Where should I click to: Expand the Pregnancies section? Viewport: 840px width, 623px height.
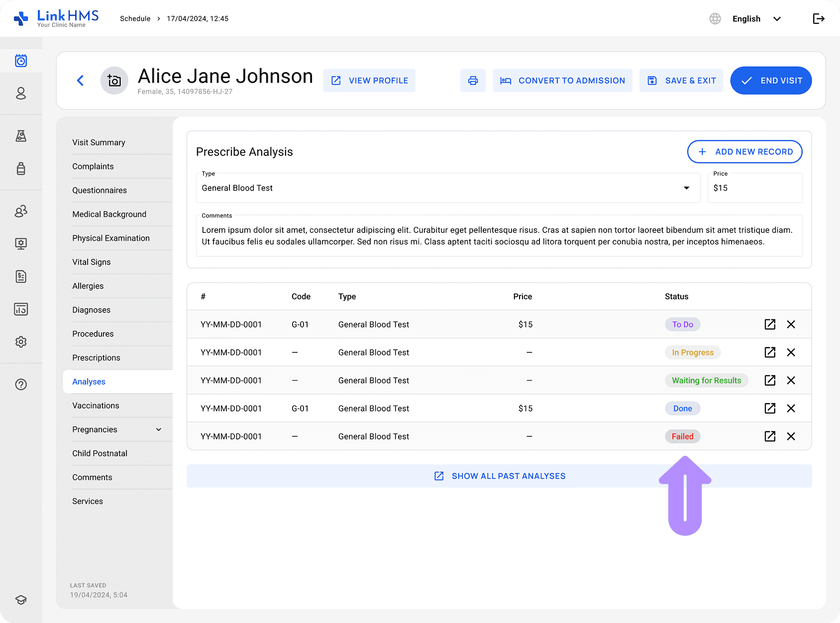pos(159,429)
